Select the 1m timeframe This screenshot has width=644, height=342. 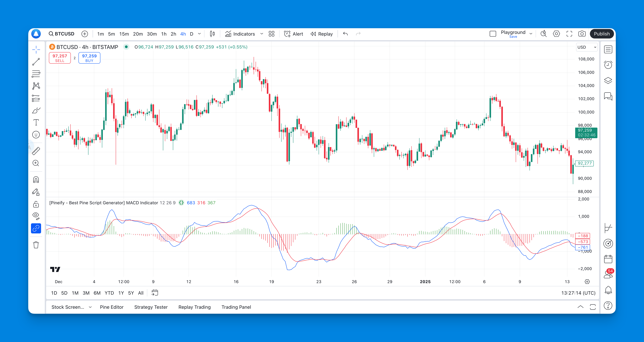(x=101, y=34)
